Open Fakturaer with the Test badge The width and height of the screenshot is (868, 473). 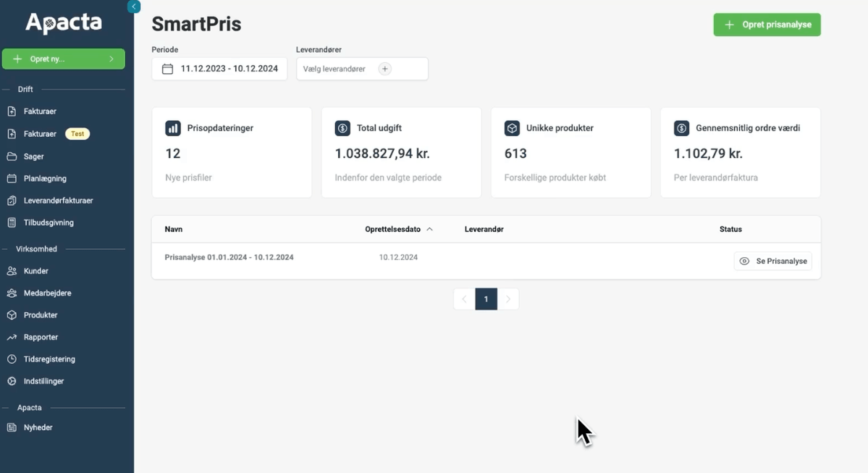coord(41,134)
